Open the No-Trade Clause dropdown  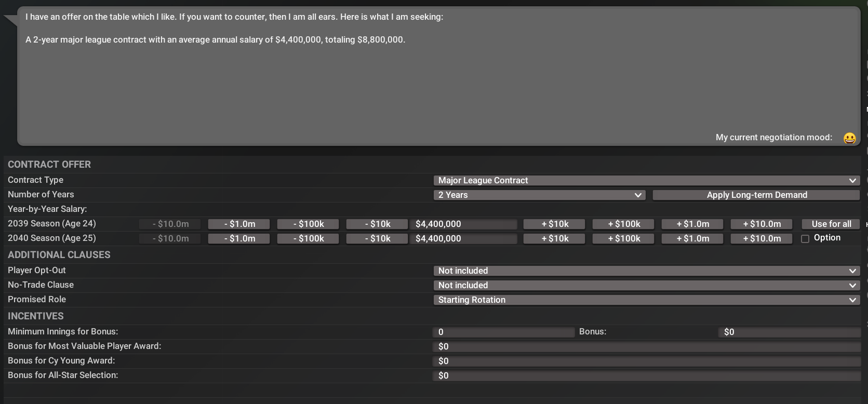[x=646, y=285]
